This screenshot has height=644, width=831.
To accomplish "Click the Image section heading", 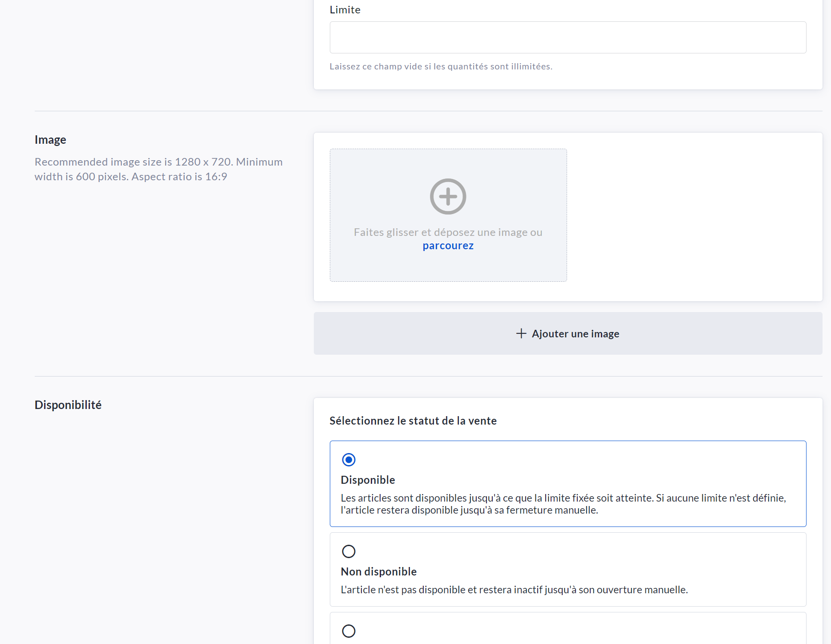I will tap(50, 140).
